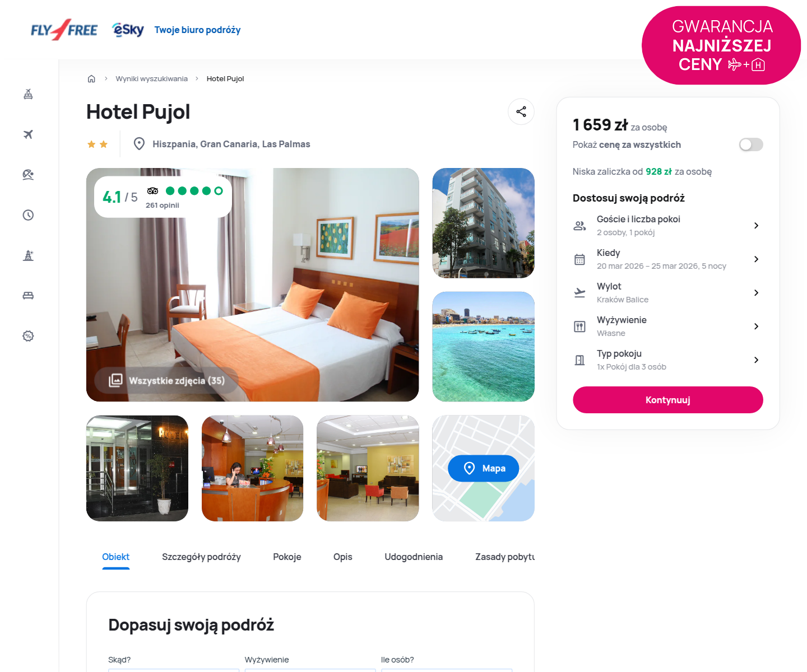Open flights section via airplane sidebar icon
807x672 pixels.
[x=28, y=134]
